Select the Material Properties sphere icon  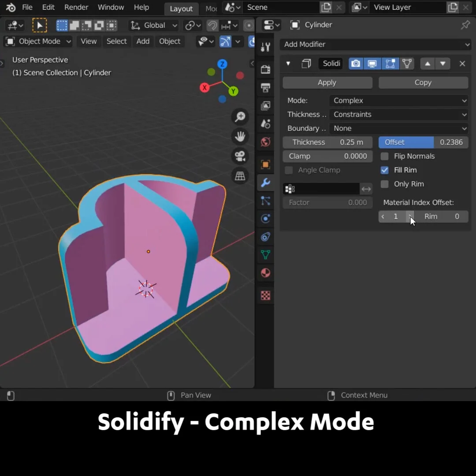[x=265, y=273]
